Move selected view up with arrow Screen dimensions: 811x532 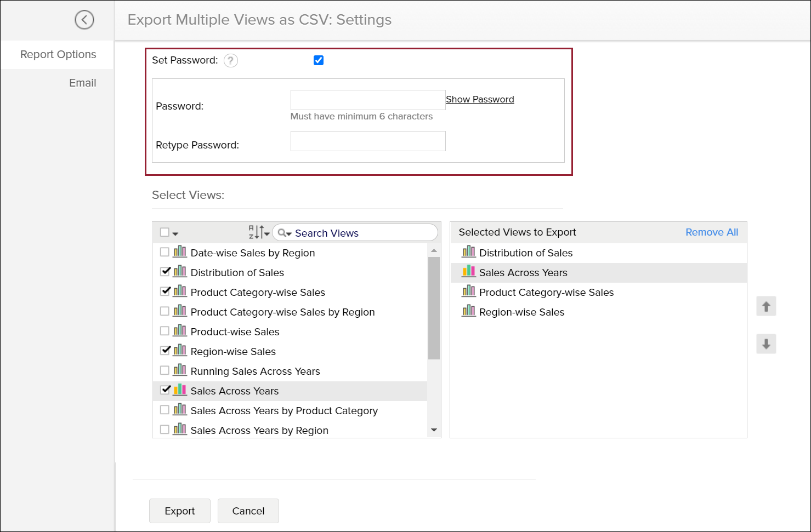coord(766,306)
